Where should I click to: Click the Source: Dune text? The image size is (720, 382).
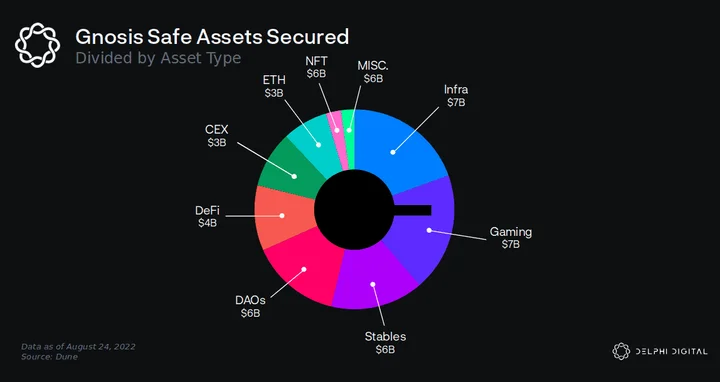point(50,357)
